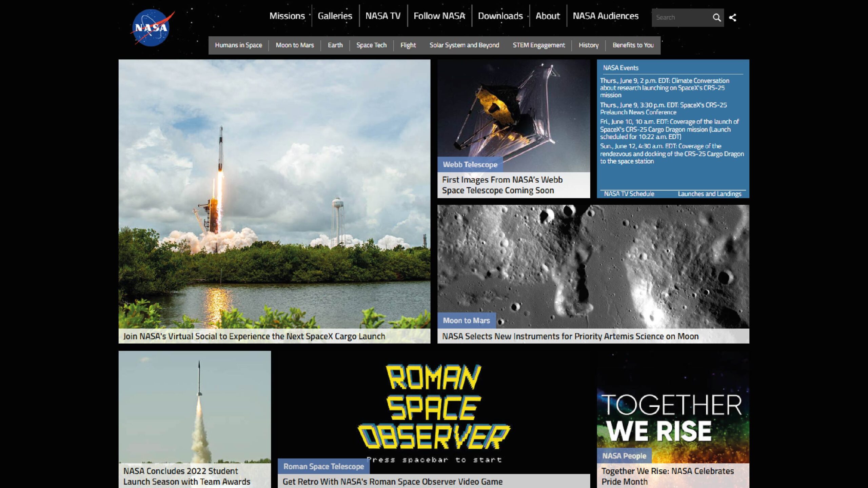868x488 pixels.
Task: Go to STEM Engagement topic
Action: [538, 45]
